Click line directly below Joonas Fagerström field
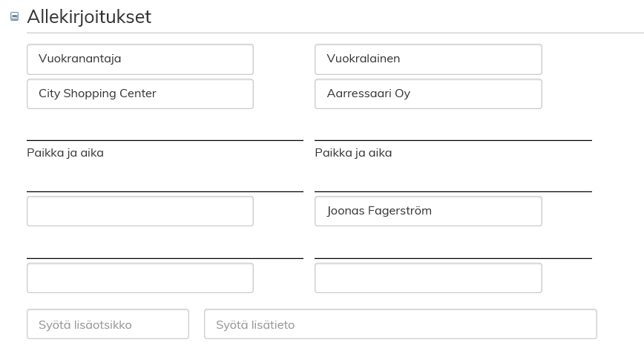The height and width of the screenshot is (354, 644). click(x=453, y=258)
